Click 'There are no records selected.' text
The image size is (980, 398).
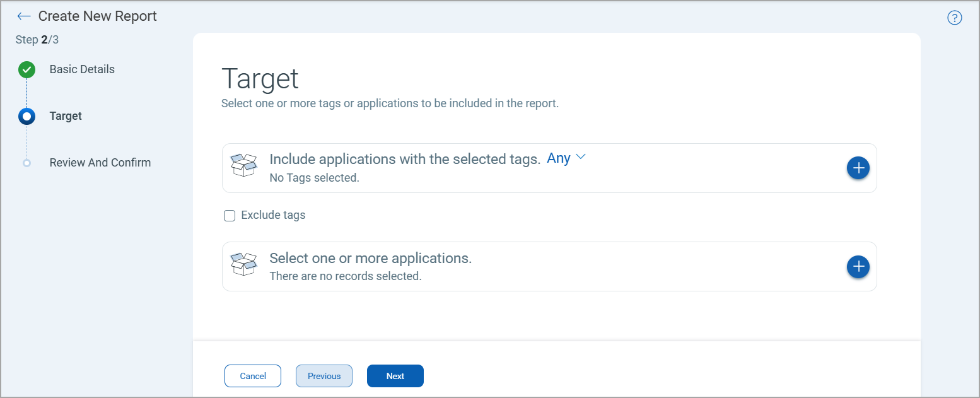(345, 276)
